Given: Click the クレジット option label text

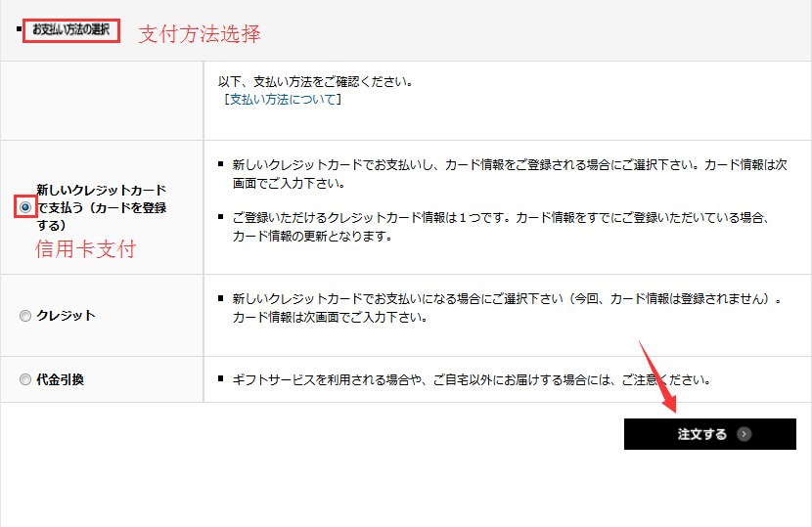Looking at the screenshot, I should click(x=66, y=316).
